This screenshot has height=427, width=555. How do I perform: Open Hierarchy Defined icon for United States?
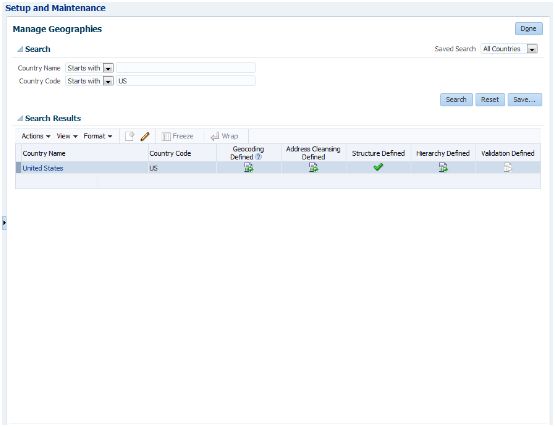pos(443,167)
